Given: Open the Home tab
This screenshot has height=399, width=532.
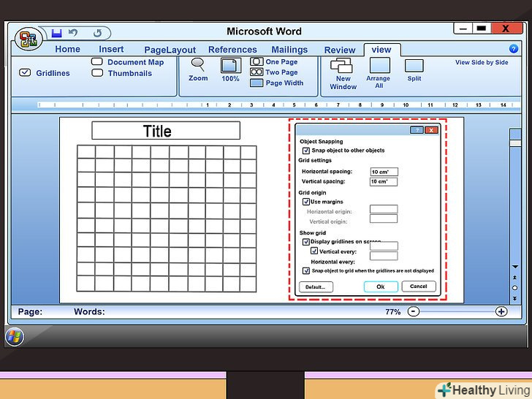Looking at the screenshot, I should [x=67, y=49].
